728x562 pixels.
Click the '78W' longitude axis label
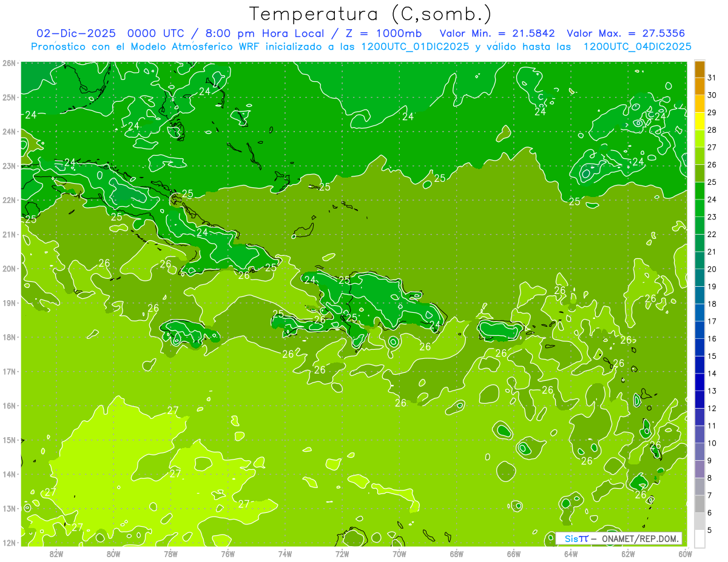pyautogui.click(x=170, y=554)
